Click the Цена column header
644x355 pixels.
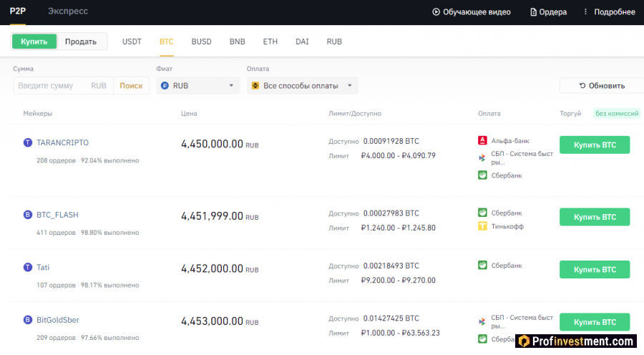[x=189, y=113]
